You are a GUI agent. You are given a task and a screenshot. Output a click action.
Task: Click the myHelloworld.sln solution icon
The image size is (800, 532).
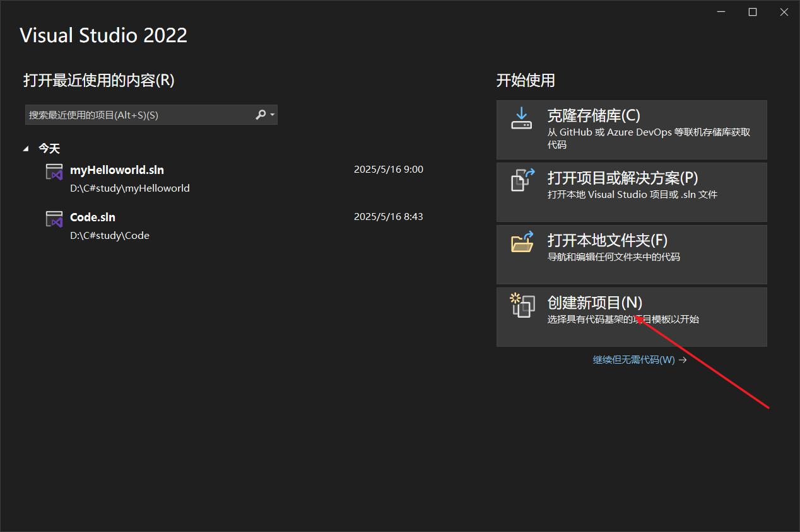click(x=55, y=171)
